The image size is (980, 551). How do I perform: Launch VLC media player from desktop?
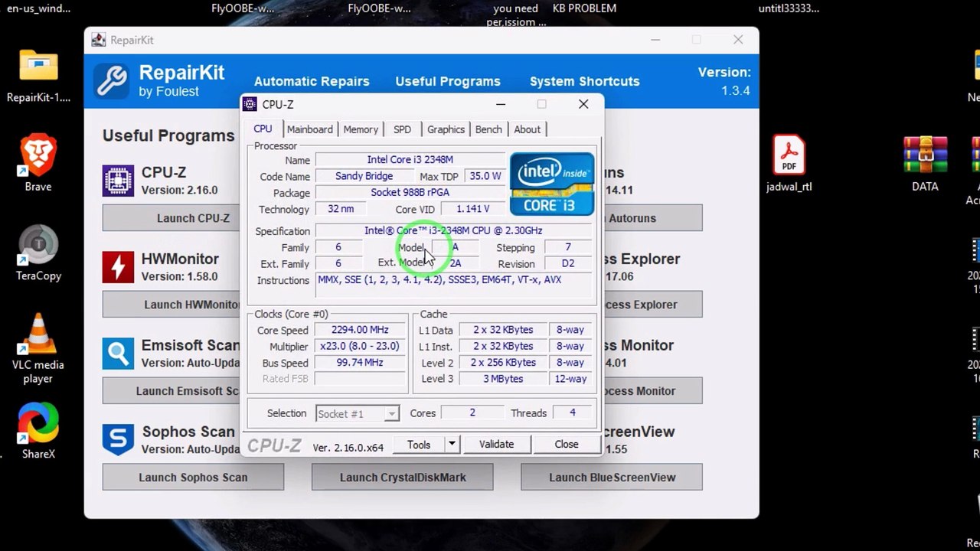(38, 348)
